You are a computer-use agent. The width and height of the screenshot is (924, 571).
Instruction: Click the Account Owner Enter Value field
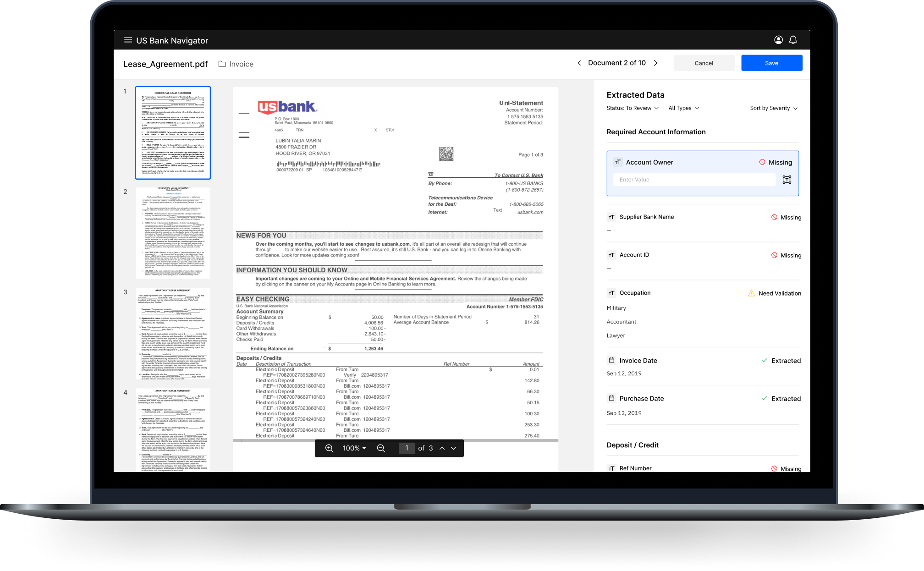click(x=694, y=180)
